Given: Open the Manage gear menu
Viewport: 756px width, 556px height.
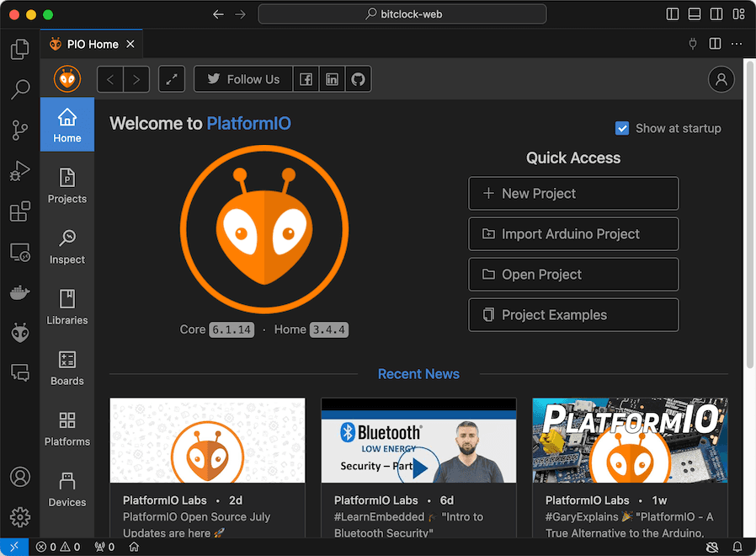Looking at the screenshot, I should click(19, 517).
